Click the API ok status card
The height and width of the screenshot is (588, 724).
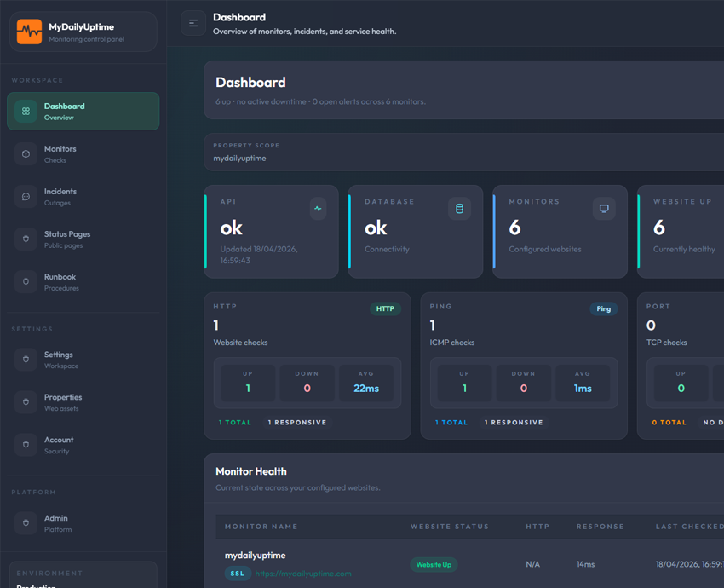point(272,232)
